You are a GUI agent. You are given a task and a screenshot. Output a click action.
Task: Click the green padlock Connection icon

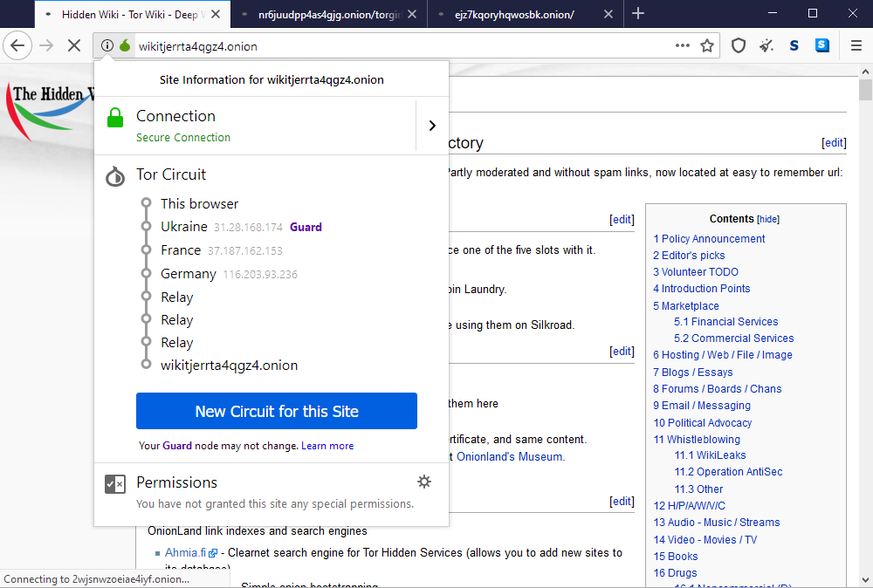[115, 118]
